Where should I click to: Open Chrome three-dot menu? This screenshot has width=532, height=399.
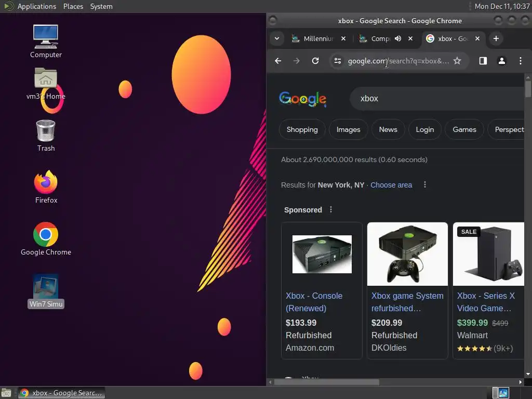(x=521, y=61)
